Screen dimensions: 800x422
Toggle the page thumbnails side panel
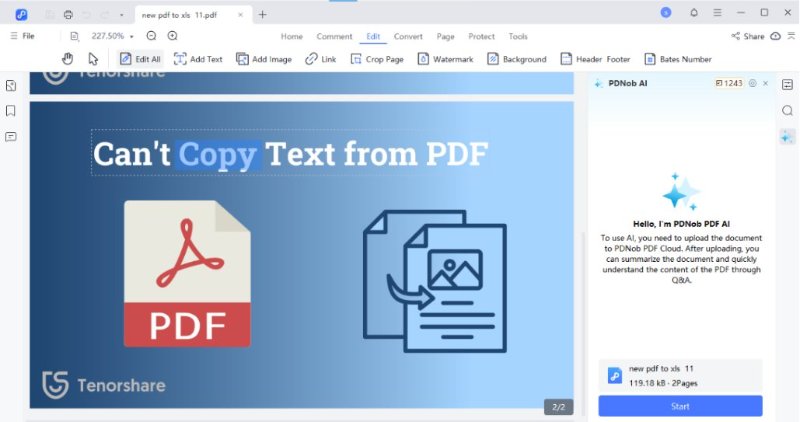click(x=11, y=85)
